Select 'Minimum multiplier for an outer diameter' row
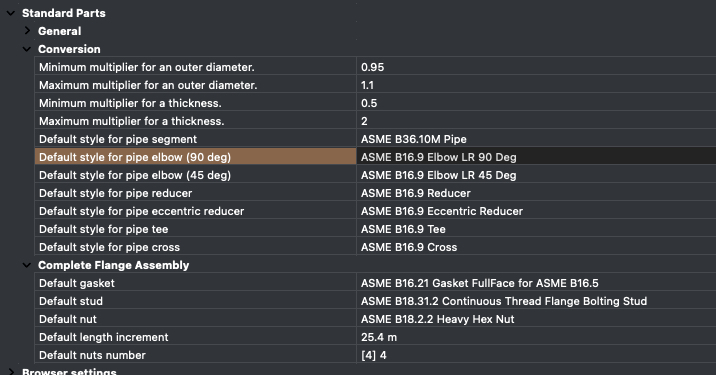 195,67
